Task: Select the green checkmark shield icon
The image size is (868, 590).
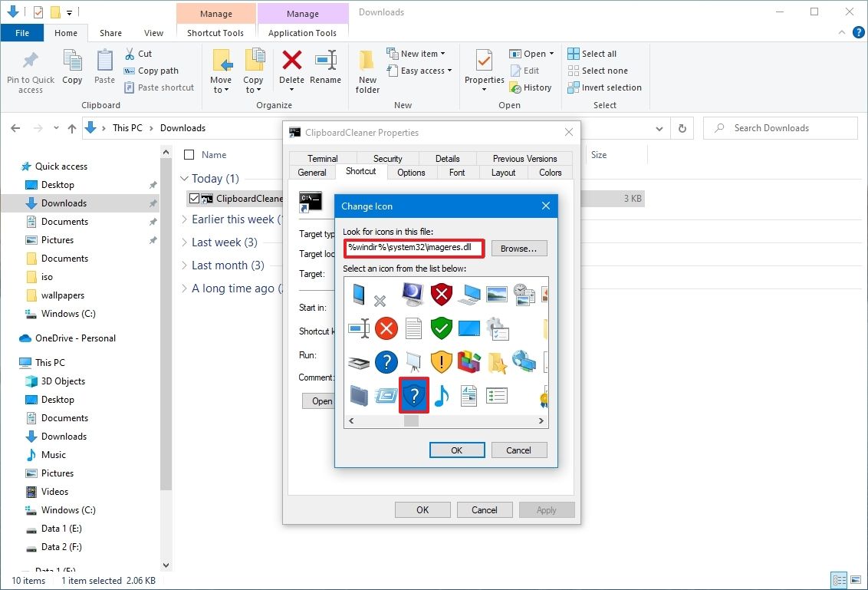Action: click(442, 328)
